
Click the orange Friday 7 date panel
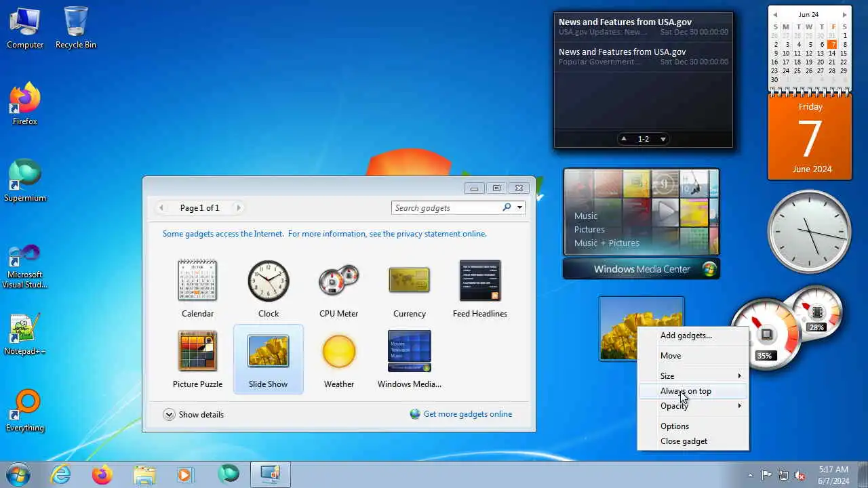(x=810, y=138)
